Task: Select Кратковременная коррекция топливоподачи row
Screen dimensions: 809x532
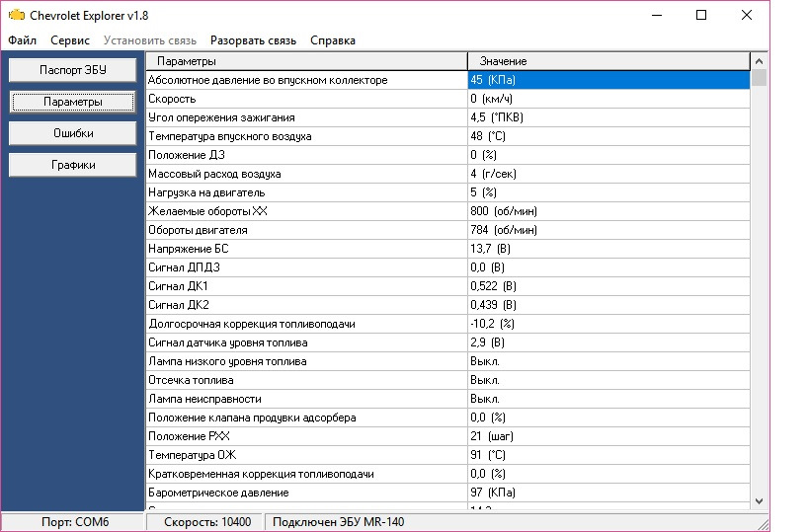Action: tap(447, 473)
